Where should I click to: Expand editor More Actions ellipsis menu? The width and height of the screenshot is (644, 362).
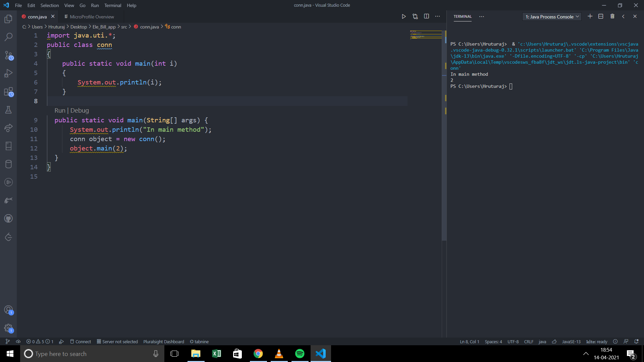tap(437, 16)
